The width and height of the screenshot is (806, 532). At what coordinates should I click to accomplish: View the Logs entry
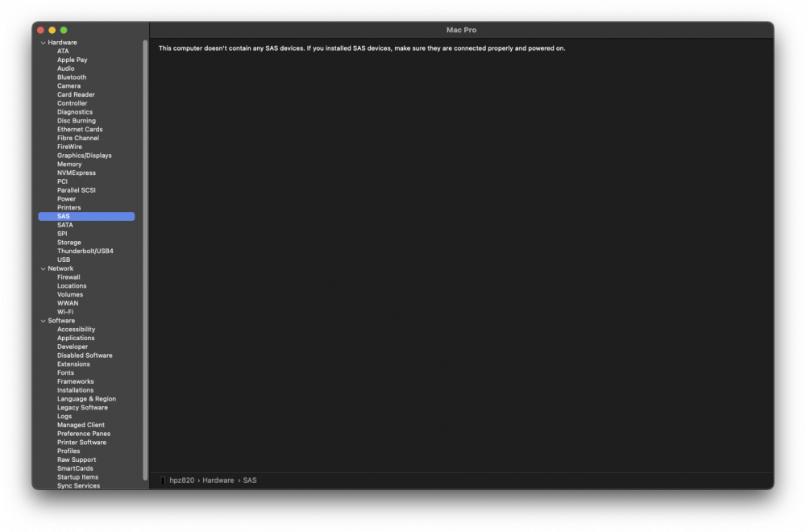point(64,417)
